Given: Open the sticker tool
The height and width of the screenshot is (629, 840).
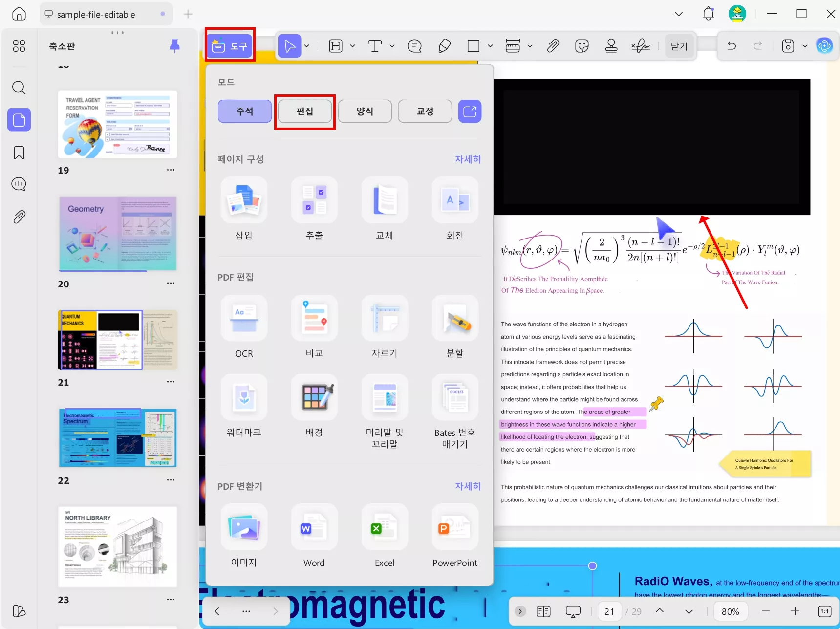Looking at the screenshot, I should pyautogui.click(x=582, y=46).
